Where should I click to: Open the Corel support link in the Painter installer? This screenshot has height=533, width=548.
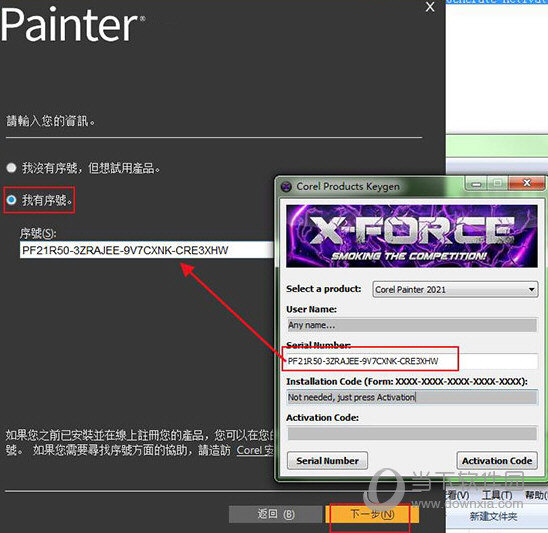(x=255, y=450)
